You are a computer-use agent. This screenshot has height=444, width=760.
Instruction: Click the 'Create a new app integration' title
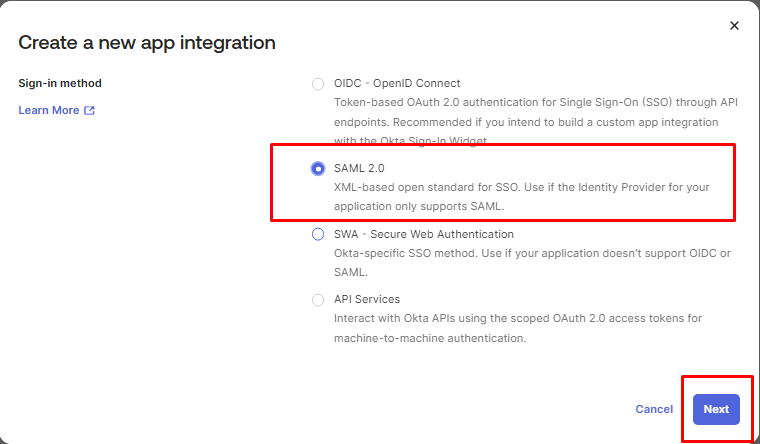point(147,43)
